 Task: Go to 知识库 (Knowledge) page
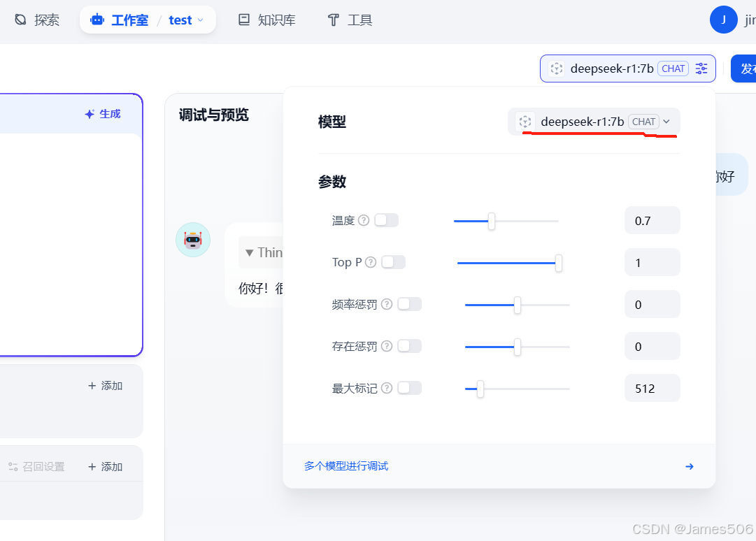[266, 20]
